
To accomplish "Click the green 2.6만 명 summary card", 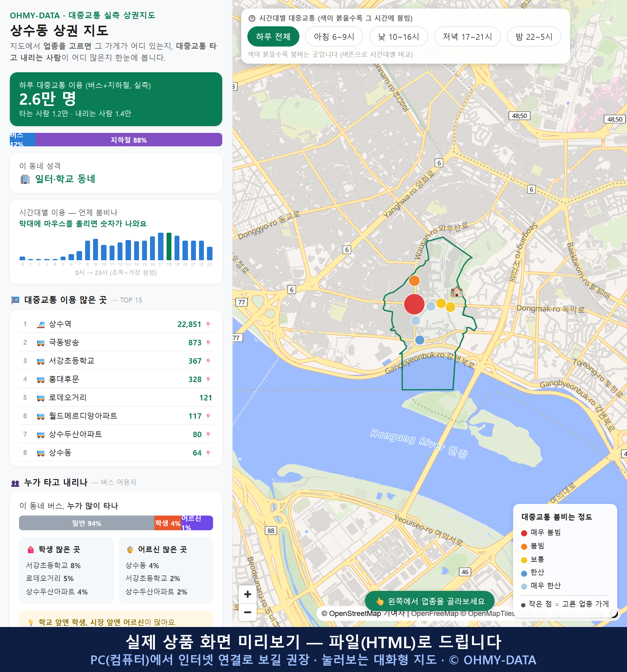I will (x=116, y=99).
